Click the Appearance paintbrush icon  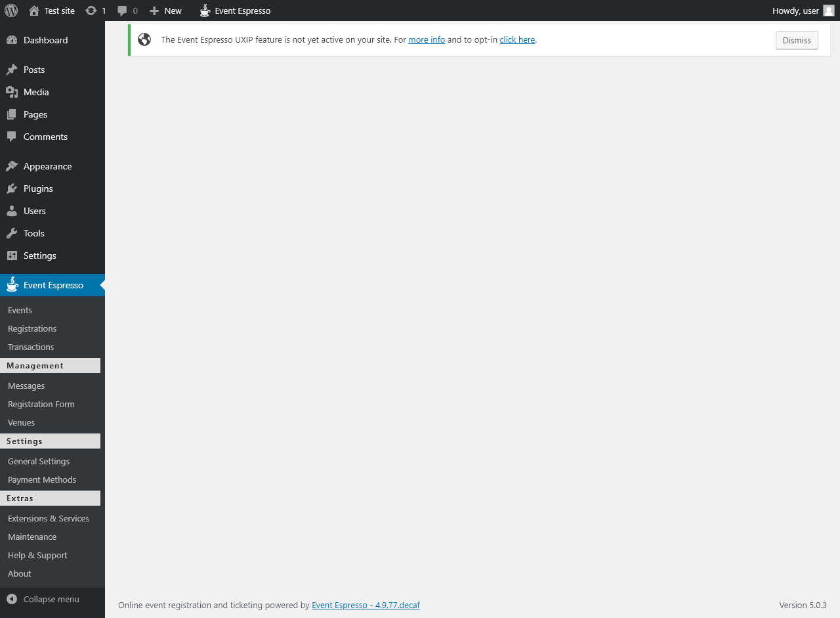(x=12, y=166)
